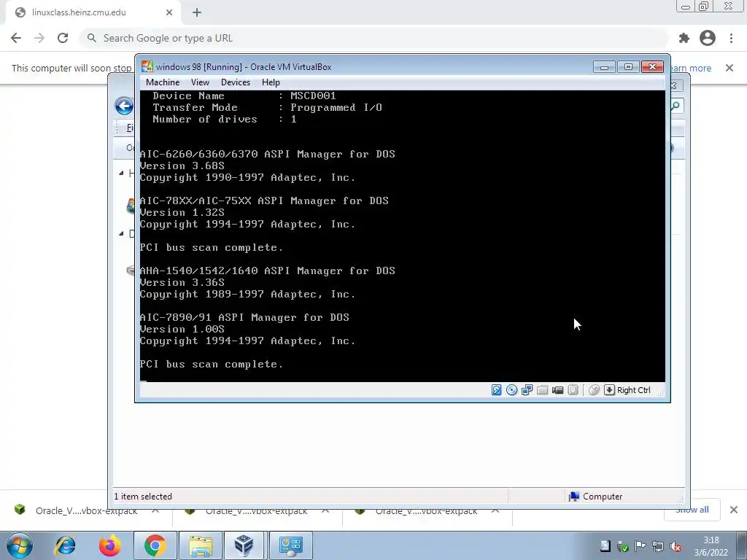Click Show all in the downloads bar
This screenshot has height=560, width=747.
[692, 510]
